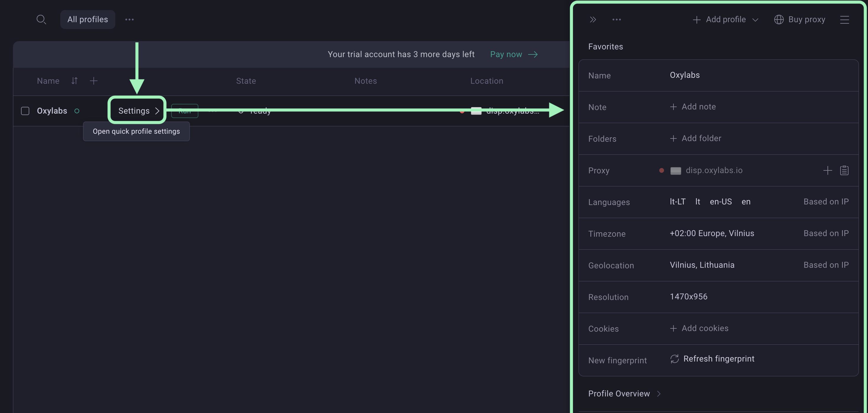The height and width of the screenshot is (413, 868).
Task: Open the three-dot menu beside All profiles
Action: 129,20
